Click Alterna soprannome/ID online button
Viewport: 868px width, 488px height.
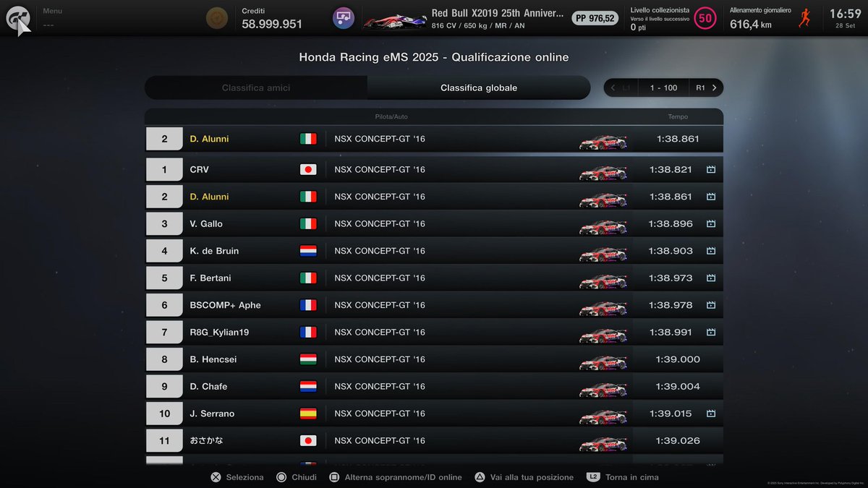point(396,477)
